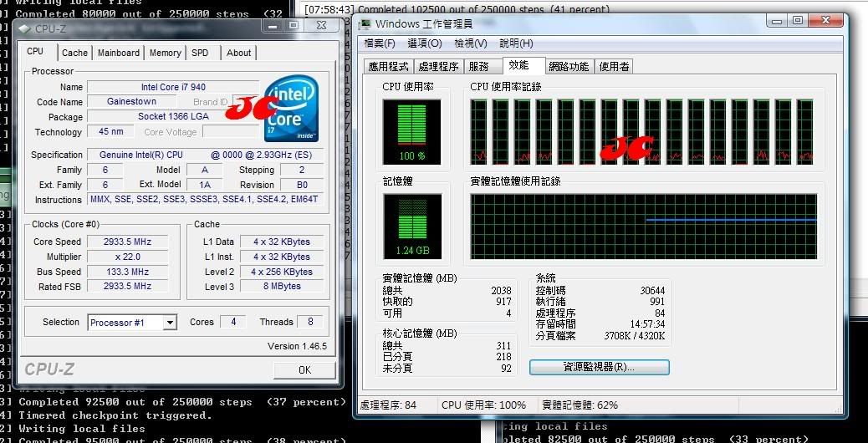The image size is (868, 443).
Task: Switch to the About tab in CPU-Z
Action: pos(238,53)
